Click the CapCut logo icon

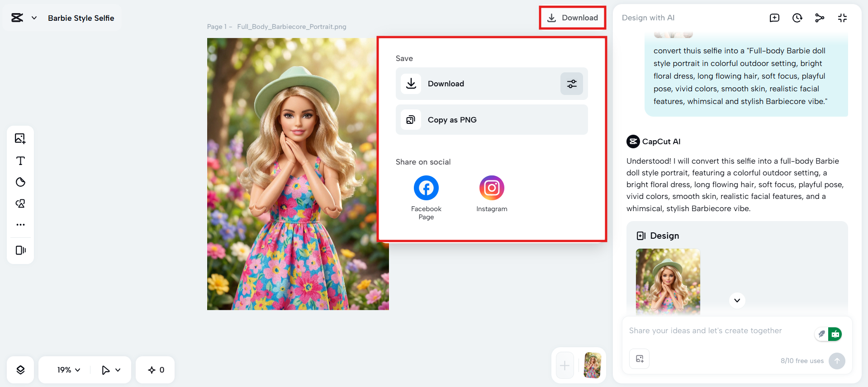point(17,18)
